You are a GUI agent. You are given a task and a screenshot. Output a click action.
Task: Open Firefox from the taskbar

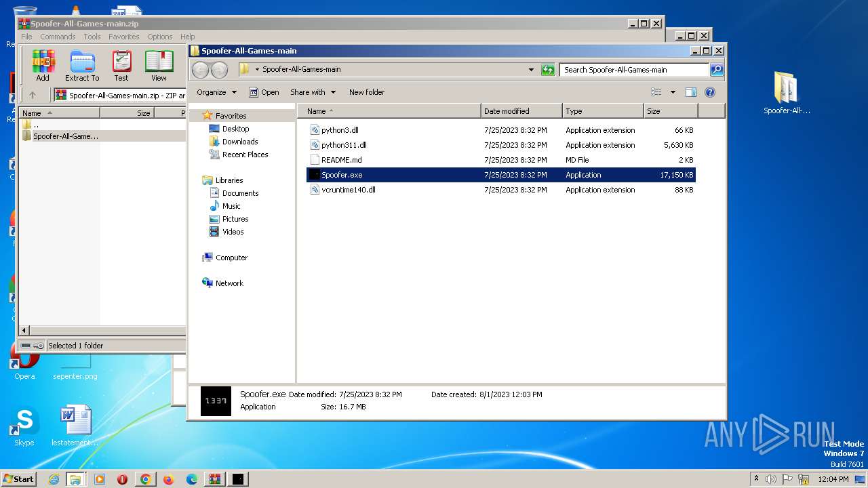[x=168, y=479]
